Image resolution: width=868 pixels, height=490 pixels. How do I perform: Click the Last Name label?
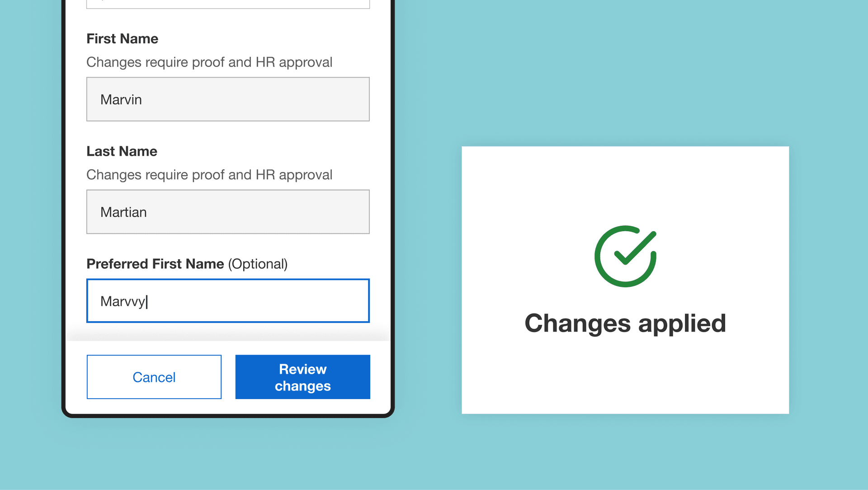pyautogui.click(x=122, y=151)
